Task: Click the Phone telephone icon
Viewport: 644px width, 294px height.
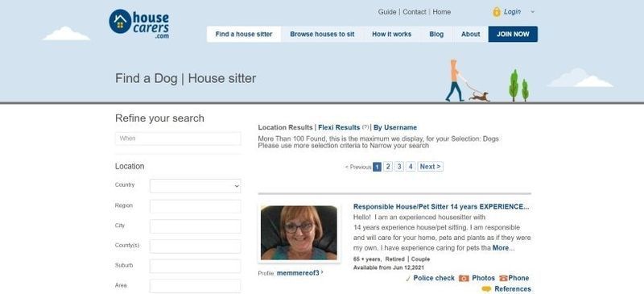Action: tap(503, 279)
